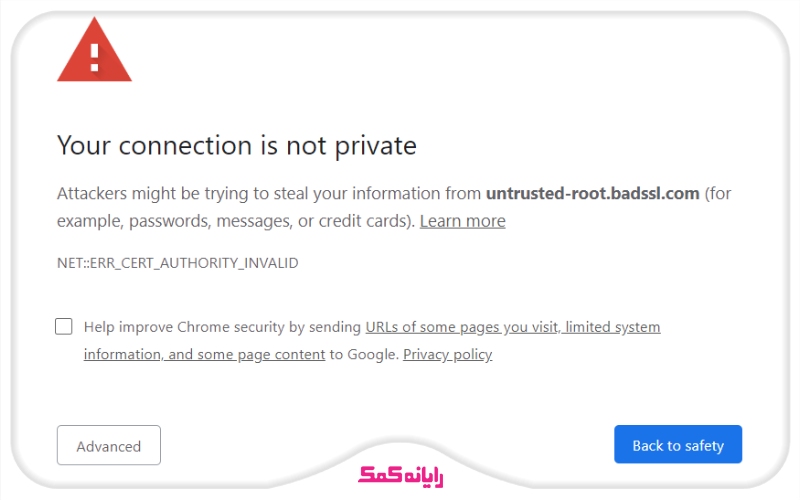Screen dimensions: 800x500
Task: Click the "Your connection is not private" heading
Action: click(x=236, y=146)
